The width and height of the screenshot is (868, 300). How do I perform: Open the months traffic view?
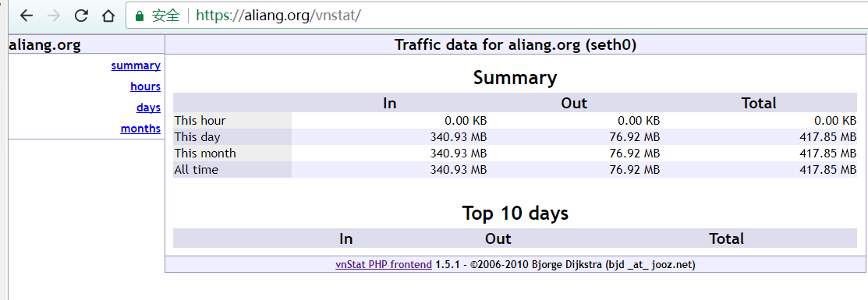tap(140, 129)
